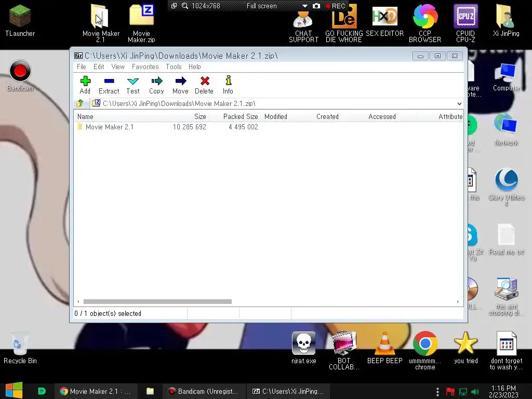Open the Windows Start button
Viewport: 532px width, 399px height.
(x=14, y=391)
